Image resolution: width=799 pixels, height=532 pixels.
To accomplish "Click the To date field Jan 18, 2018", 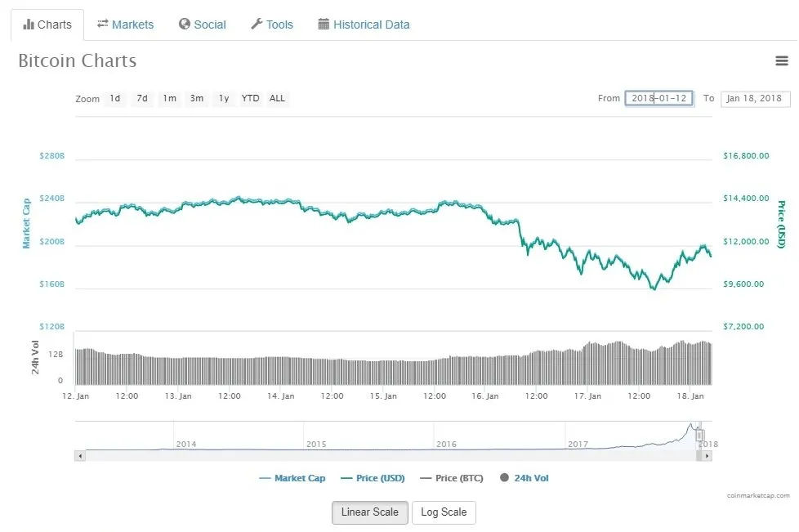I will coord(755,98).
